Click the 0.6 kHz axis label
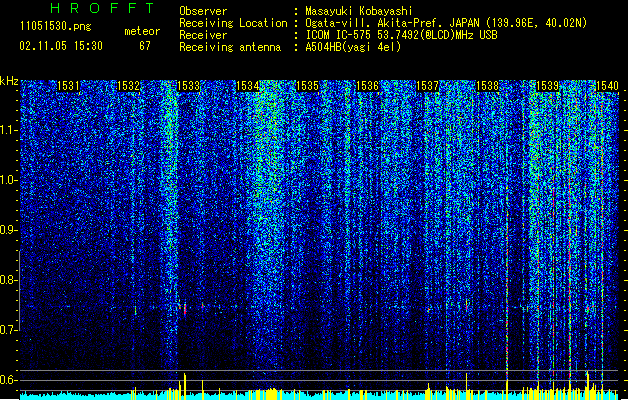The height and width of the screenshot is (400, 629). coord(9,380)
